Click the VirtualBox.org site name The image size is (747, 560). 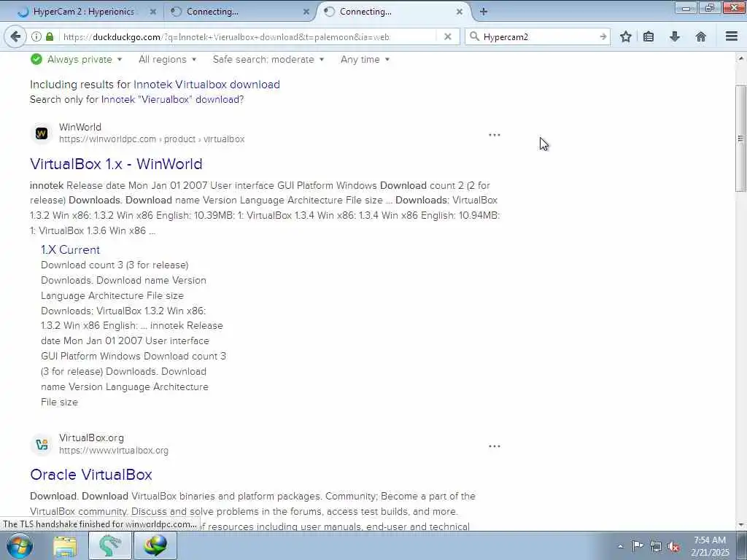91,437
